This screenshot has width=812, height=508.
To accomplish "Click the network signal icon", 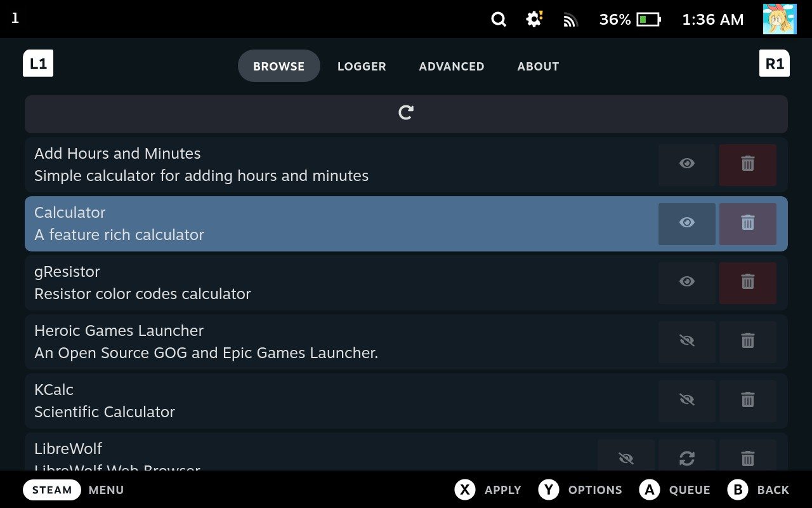I will pyautogui.click(x=570, y=20).
